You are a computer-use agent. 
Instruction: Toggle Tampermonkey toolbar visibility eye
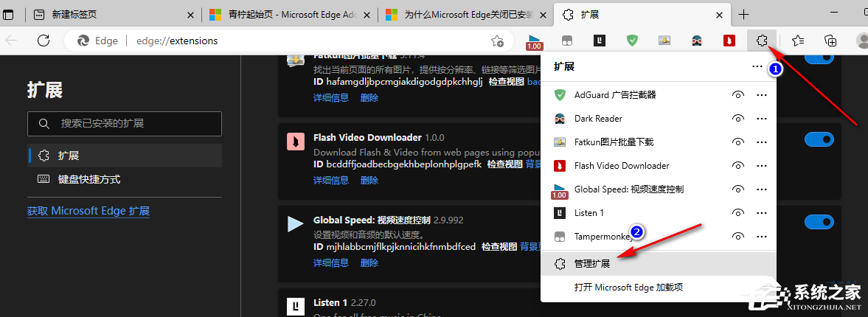[737, 237]
